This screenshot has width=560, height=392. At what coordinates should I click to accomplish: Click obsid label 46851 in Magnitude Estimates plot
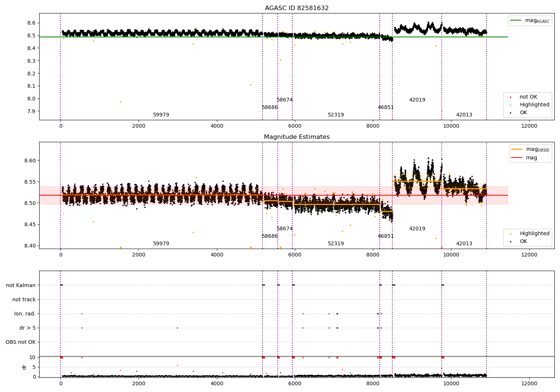coord(386,236)
